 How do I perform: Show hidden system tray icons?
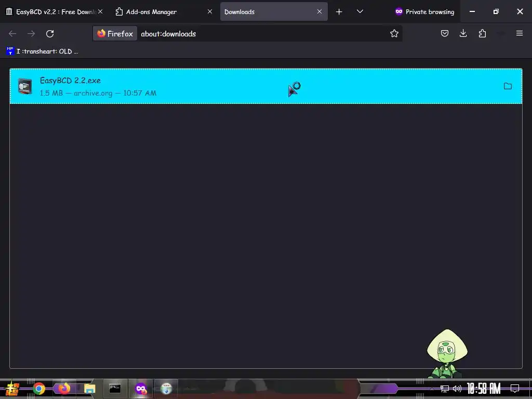click(432, 389)
